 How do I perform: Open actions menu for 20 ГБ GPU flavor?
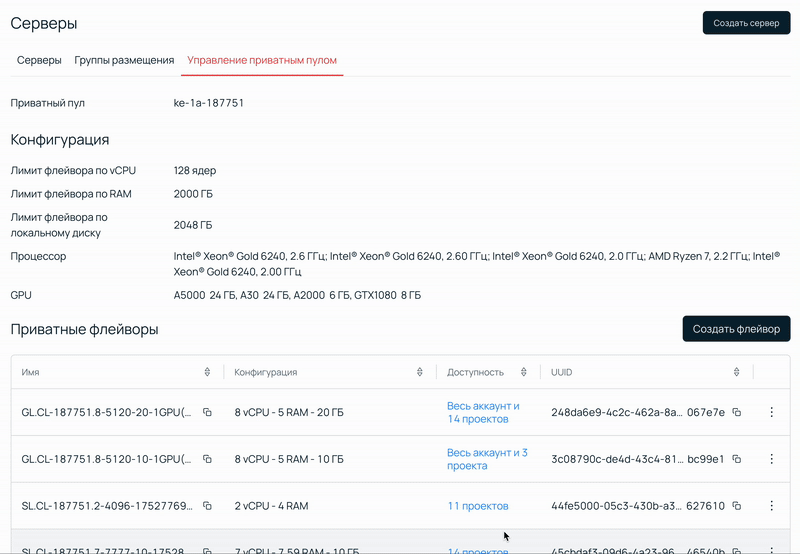coord(771,412)
